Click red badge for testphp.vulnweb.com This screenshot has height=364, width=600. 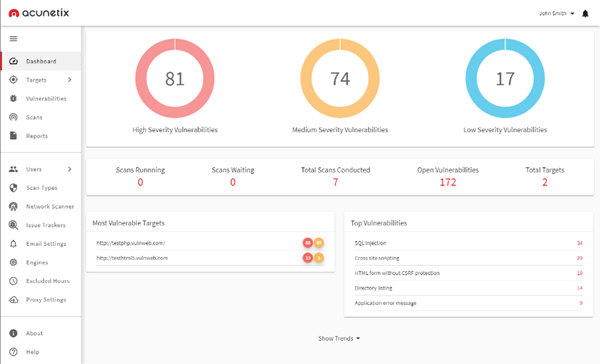click(x=308, y=243)
